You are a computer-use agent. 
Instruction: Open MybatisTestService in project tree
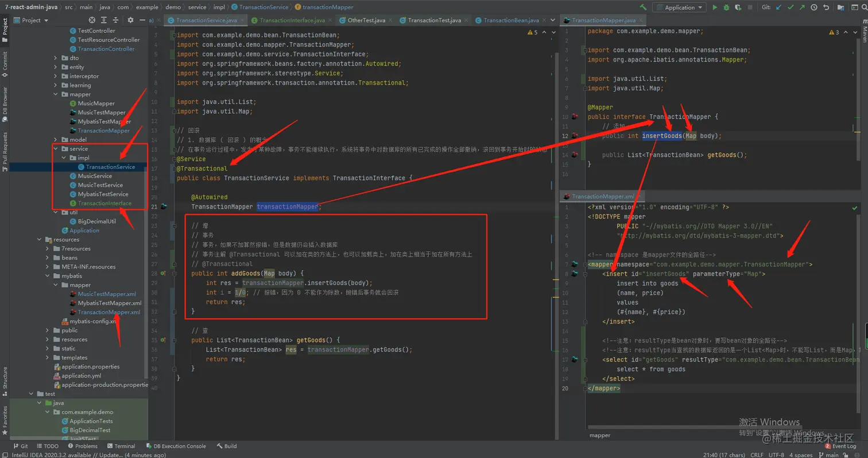point(103,194)
